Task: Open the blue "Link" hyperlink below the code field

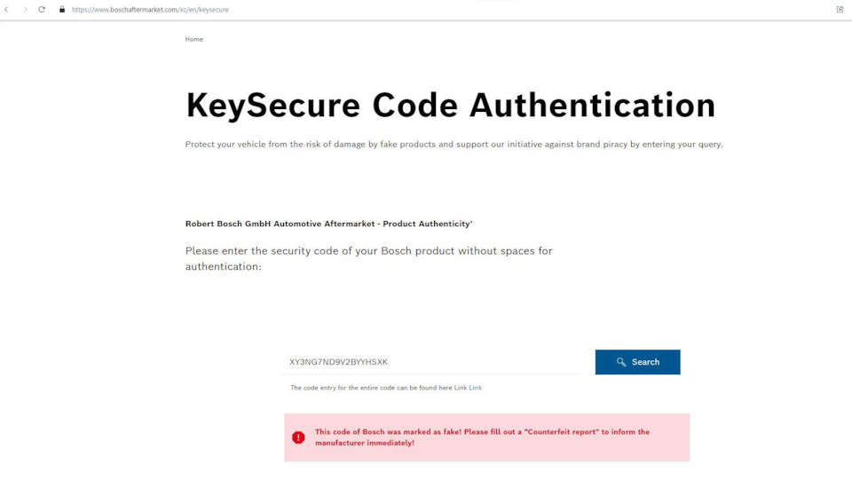Action: tap(476, 388)
